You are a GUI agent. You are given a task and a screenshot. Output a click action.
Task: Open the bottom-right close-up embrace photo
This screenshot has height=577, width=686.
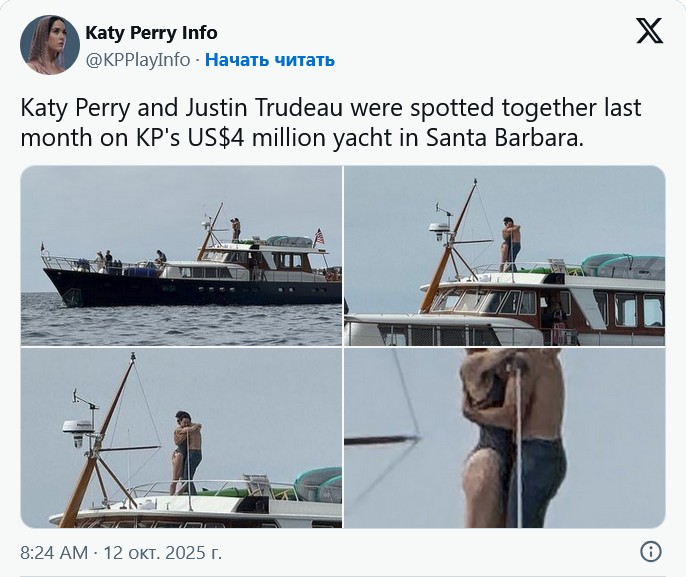pyautogui.click(x=505, y=438)
